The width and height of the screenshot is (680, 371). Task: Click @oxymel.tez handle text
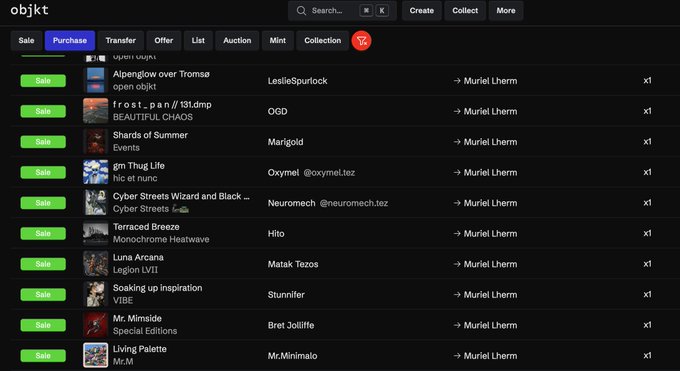click(x=329, y=172)
